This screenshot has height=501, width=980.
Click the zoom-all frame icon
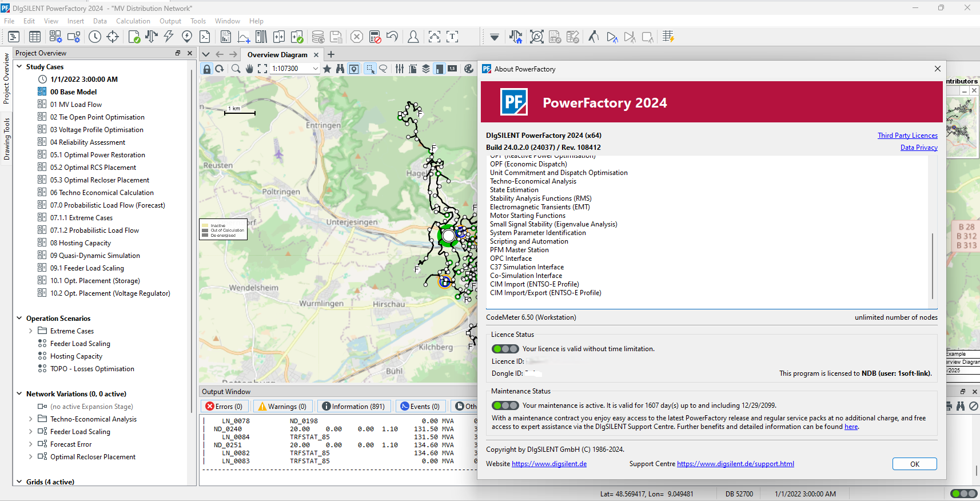(262, 69)
